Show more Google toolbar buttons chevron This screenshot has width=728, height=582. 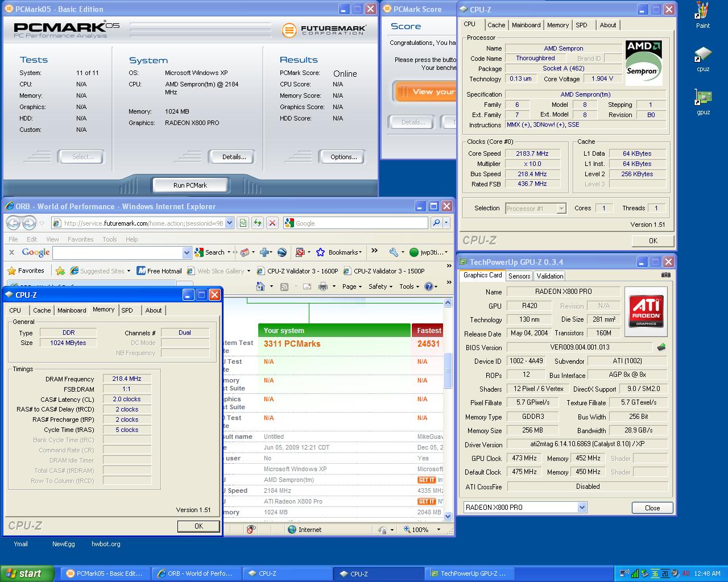[x=374, y=251]
